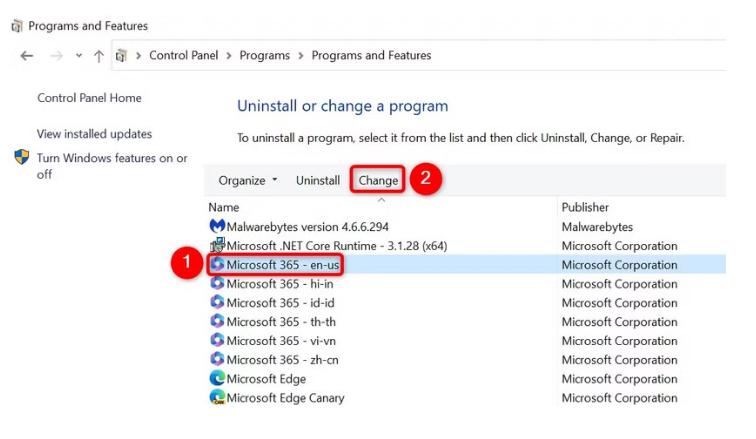Sort by Publisher column header
756x439 pixels.
tap(585, 207)
